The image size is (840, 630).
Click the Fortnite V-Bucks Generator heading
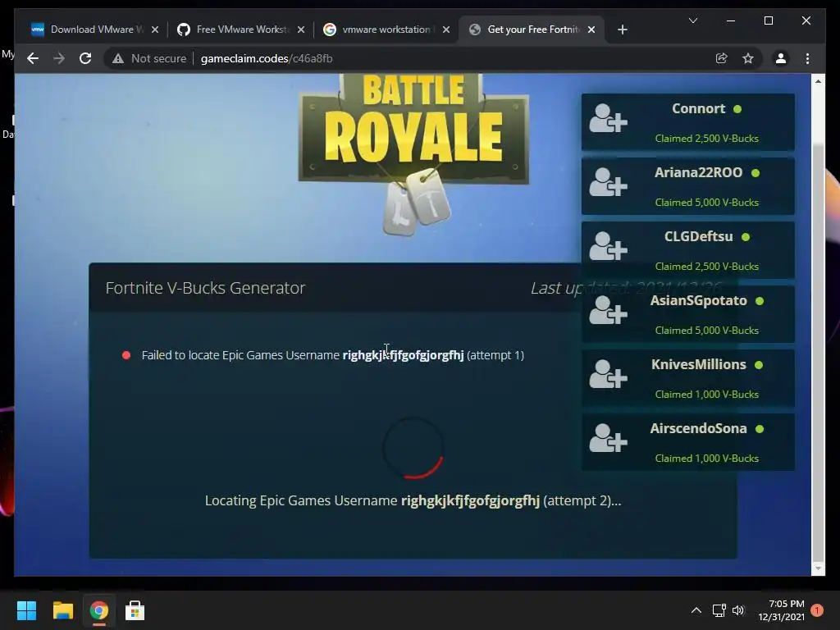tap(205, 288)
